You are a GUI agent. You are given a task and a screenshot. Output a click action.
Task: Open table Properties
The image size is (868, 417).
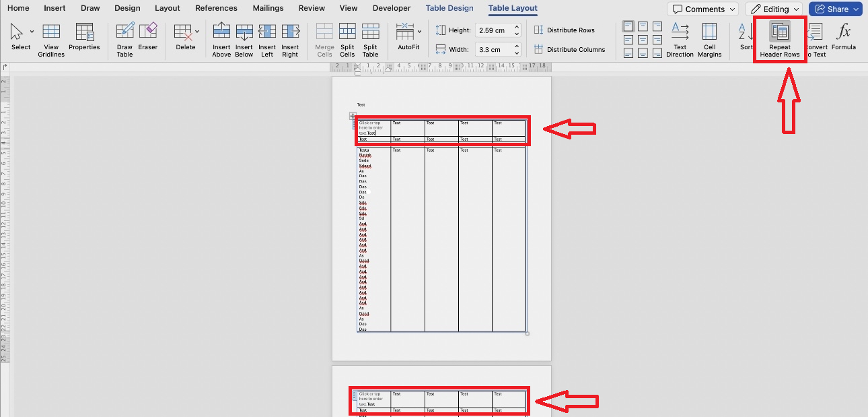(84, 37)
